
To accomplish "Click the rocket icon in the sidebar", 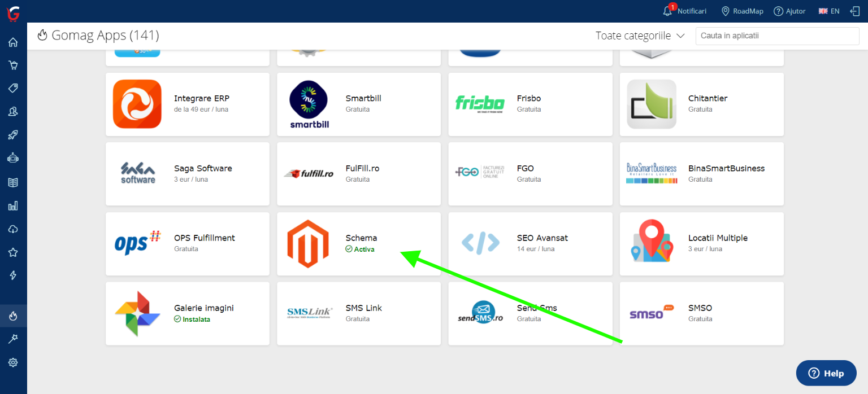I will 13,135.
